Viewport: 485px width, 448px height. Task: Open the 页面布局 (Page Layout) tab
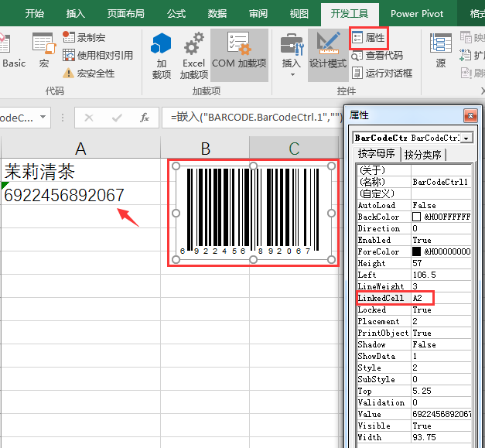pos(125,14)
